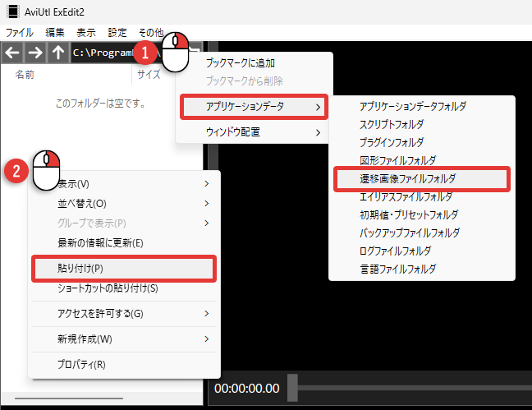Open the 編集 menu

56,32
